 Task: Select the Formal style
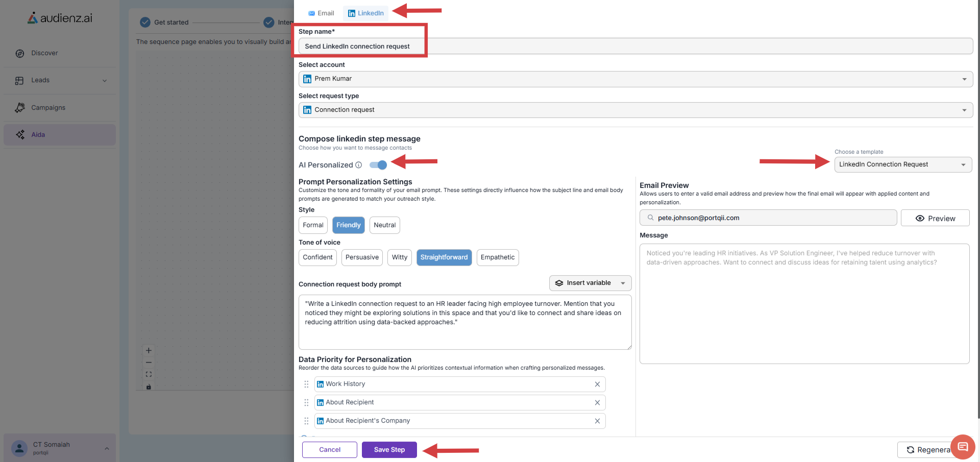pyautogui.click(x=313, y=225)
